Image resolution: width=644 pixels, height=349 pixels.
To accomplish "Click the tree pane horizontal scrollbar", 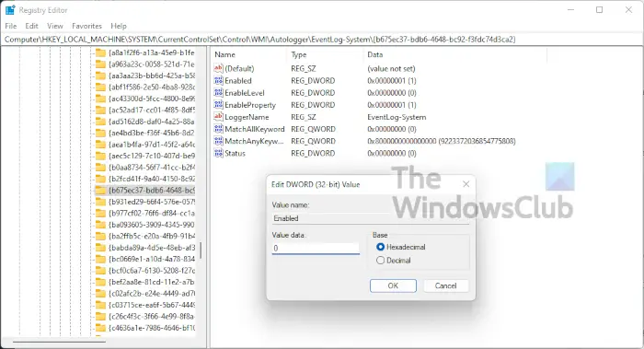I will tap(60, 342).
